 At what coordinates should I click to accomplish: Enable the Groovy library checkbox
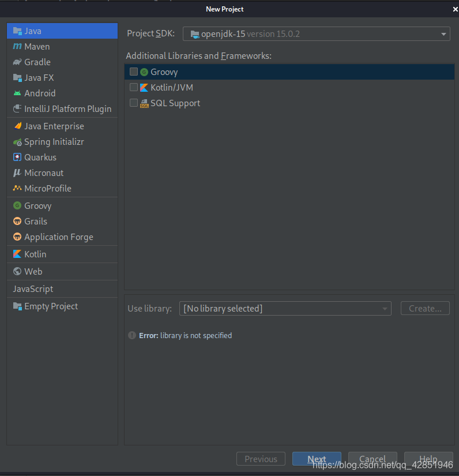[x=134, y=72]
